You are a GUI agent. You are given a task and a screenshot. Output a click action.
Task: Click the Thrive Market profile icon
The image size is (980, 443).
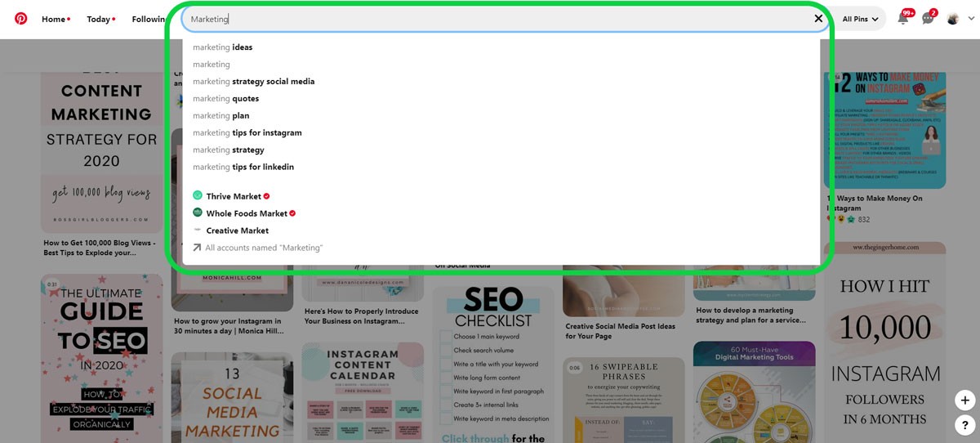pos(198,195)
